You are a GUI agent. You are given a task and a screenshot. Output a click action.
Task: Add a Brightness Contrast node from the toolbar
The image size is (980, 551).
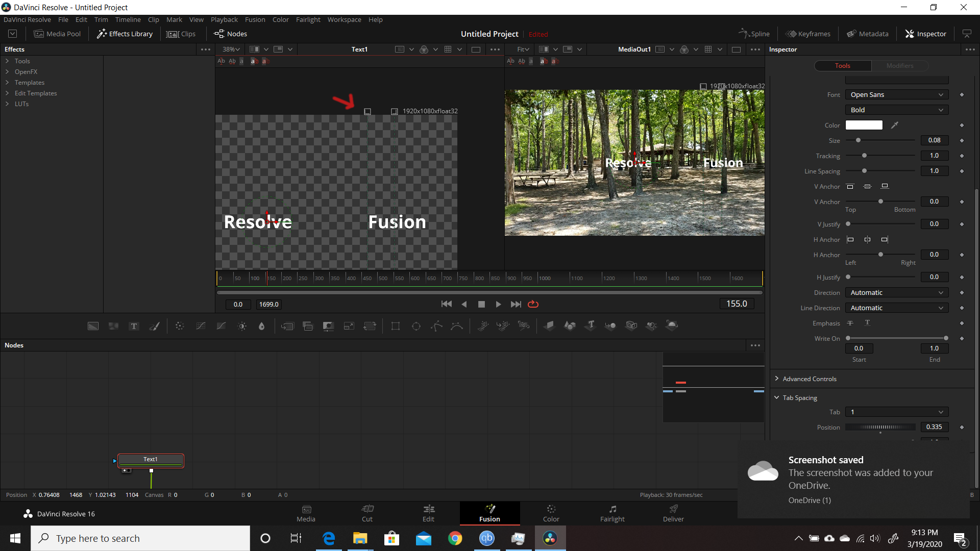(242, 326)
